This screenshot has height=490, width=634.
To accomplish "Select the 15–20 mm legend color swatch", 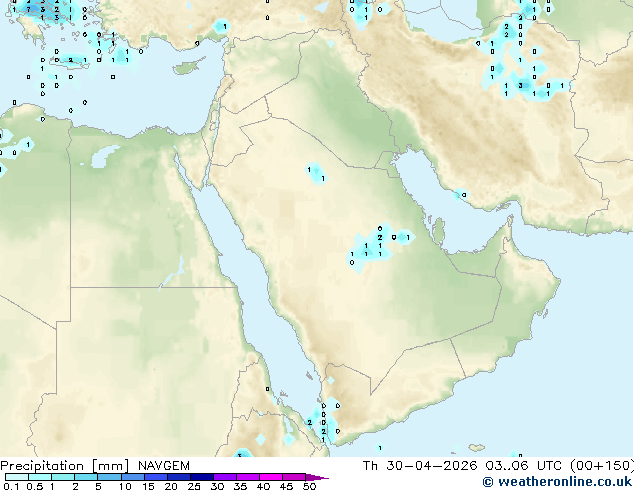I will click(x=155, y=477).
